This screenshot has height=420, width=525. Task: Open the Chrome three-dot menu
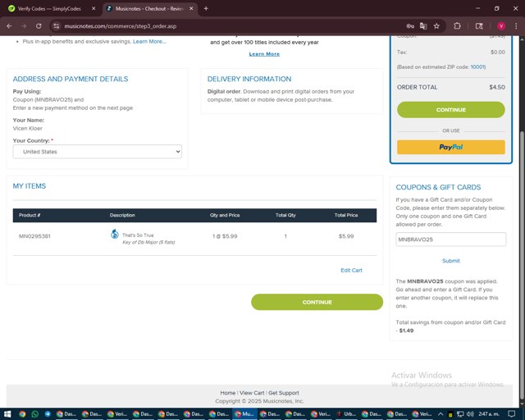(x=516, y=26)
